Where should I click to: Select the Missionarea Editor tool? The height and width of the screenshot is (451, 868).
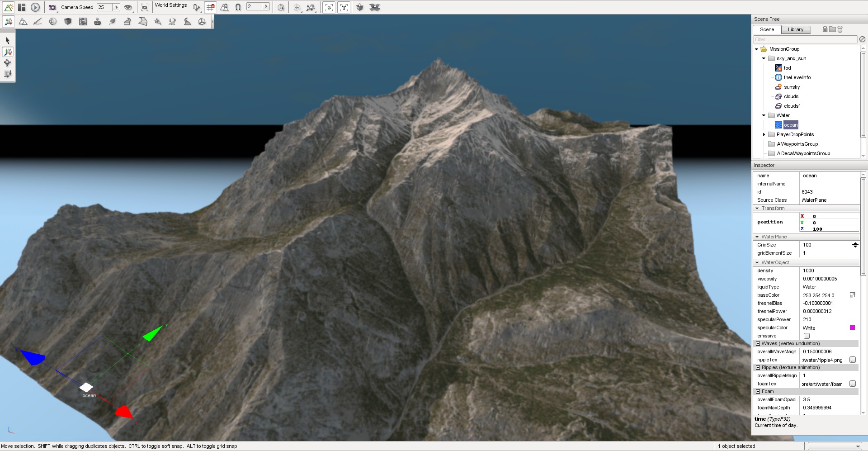pyautogui.click(x=142, y=21)
